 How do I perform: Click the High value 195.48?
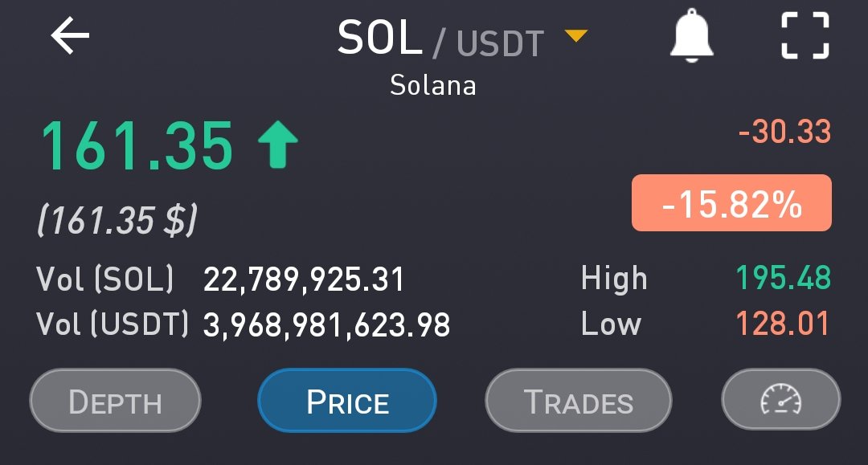(784, 279)
